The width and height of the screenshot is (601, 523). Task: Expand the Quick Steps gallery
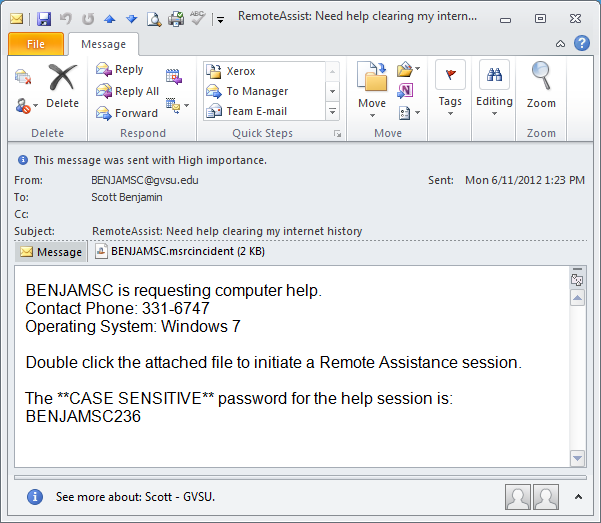pyautogui.click(x=333, y=111)
